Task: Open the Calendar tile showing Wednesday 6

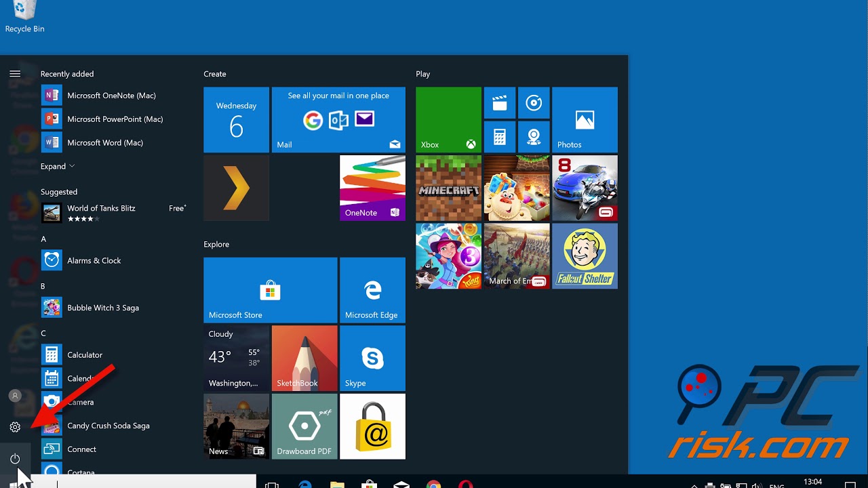Action: 236,120
